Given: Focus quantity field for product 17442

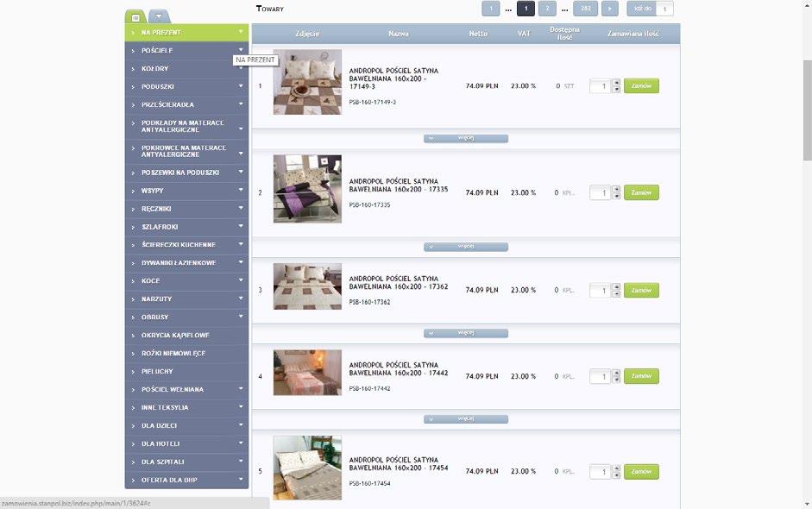Looking at the screenshot, I should coord(601,376).
